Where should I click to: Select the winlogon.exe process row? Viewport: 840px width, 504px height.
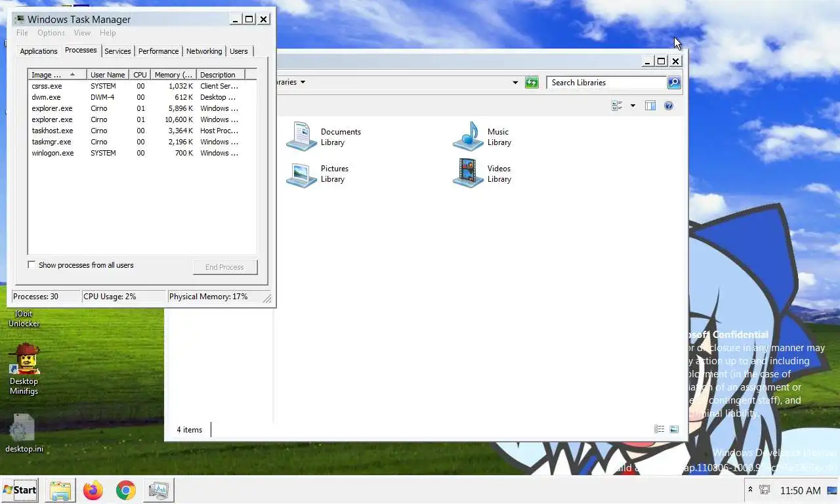(x=142, y=153)
